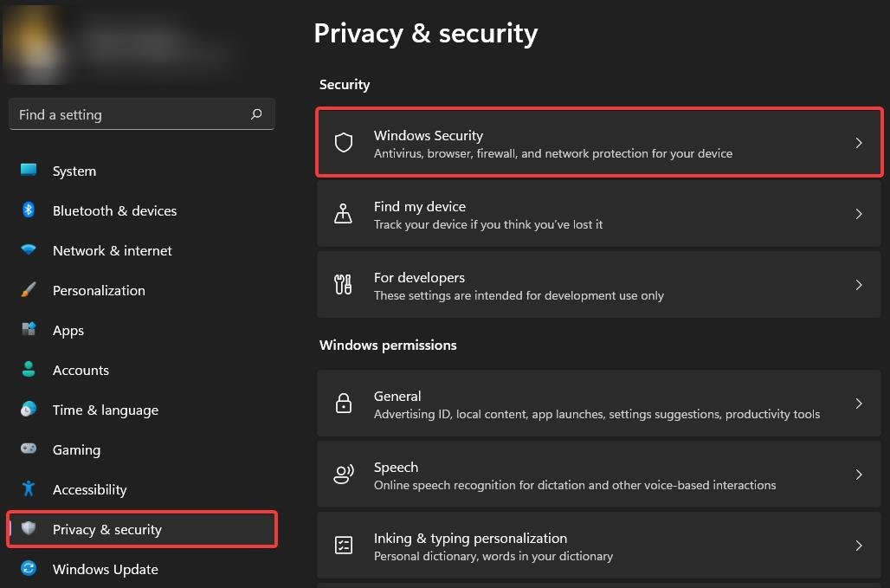
Task: Open Windows Security settings
Action: [599, 143]
